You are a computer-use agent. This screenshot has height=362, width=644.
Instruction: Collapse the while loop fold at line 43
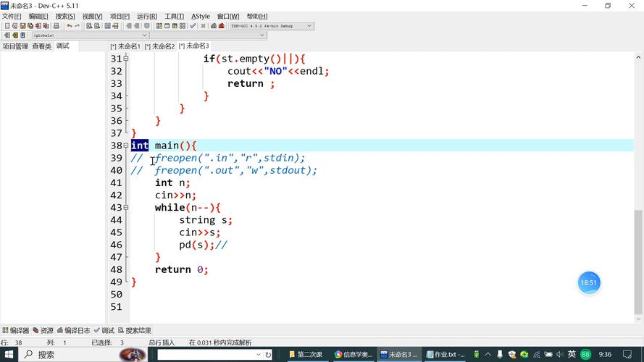(x=126, y=207)
